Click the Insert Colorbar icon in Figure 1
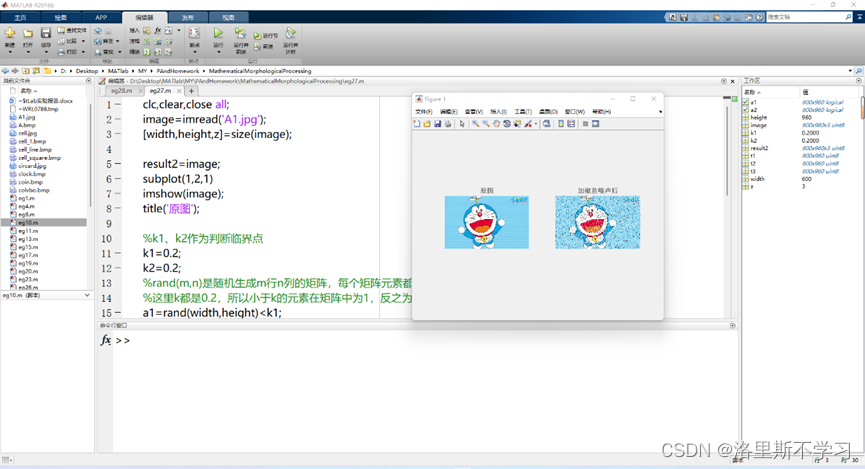 pos(561,124)
